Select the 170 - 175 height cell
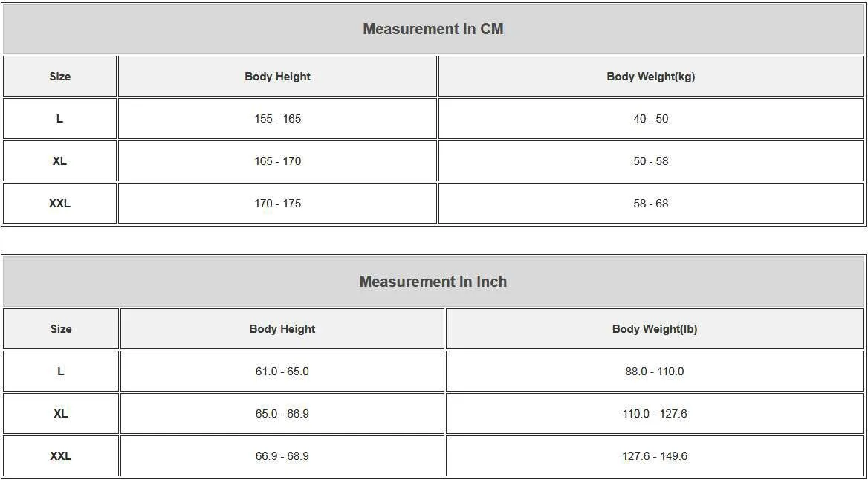Screen dimensions: 868x480 coord(277,204)
